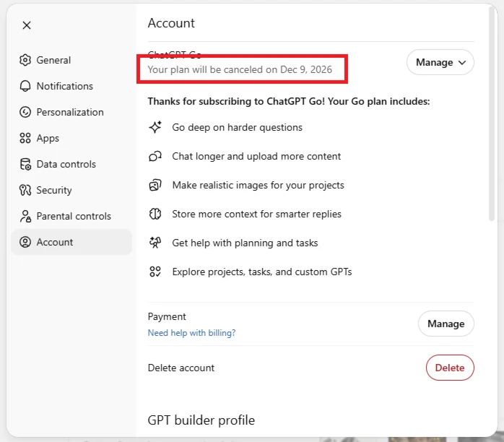Click the Payment Manage button

(446, 324)
